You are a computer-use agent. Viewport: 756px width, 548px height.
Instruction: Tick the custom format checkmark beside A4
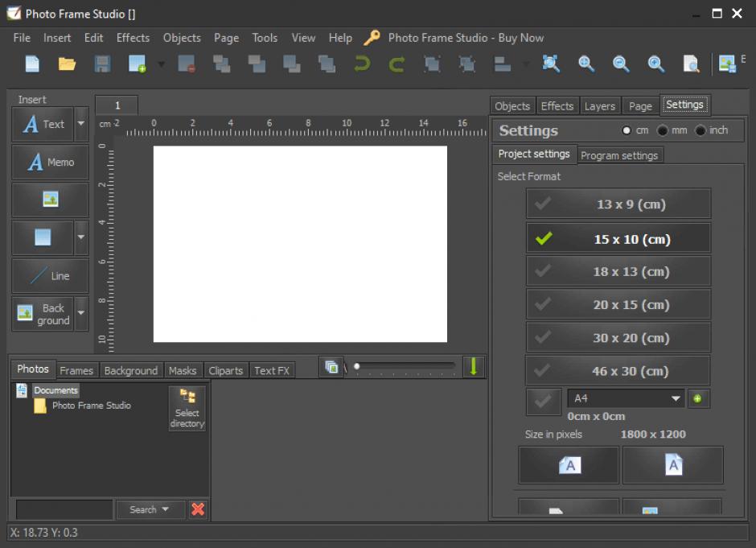tap(544, 402)
